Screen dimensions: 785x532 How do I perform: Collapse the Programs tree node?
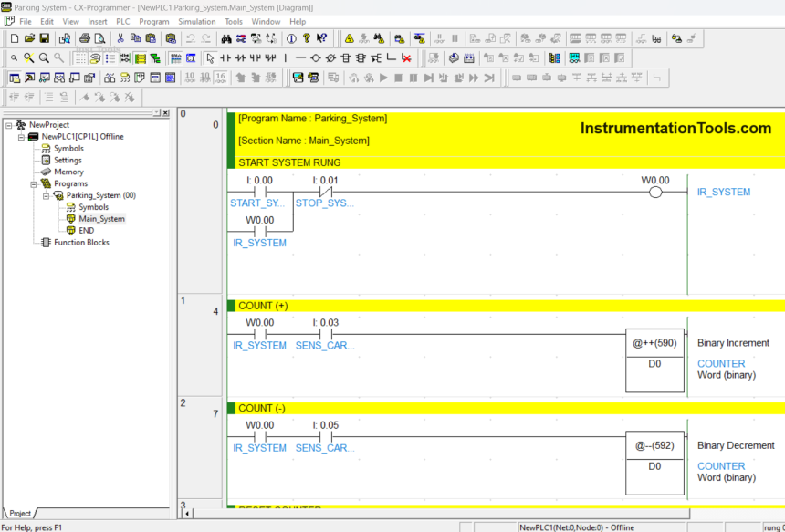[x=33, y=183]
